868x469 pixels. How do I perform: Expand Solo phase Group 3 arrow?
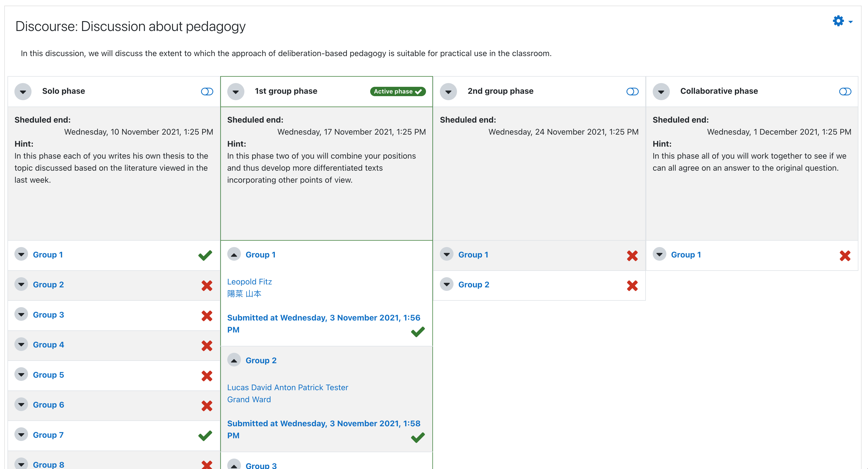(x=21, y=314)
